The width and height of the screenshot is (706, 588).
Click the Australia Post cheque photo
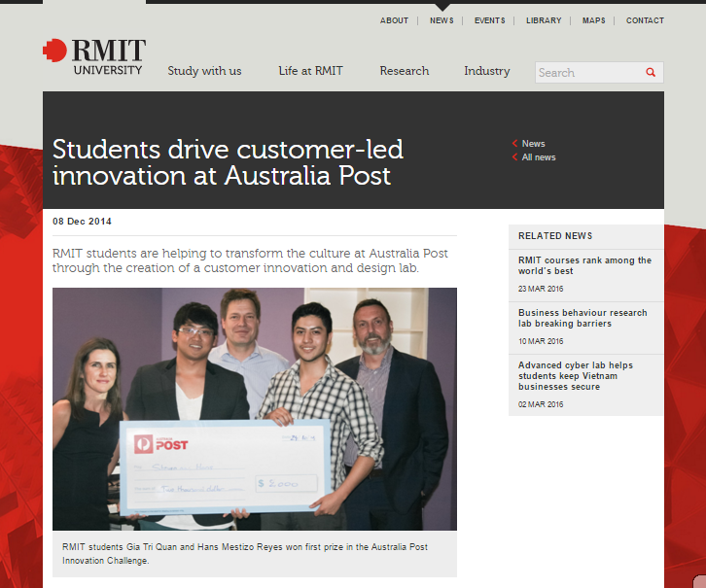[255, 409]
